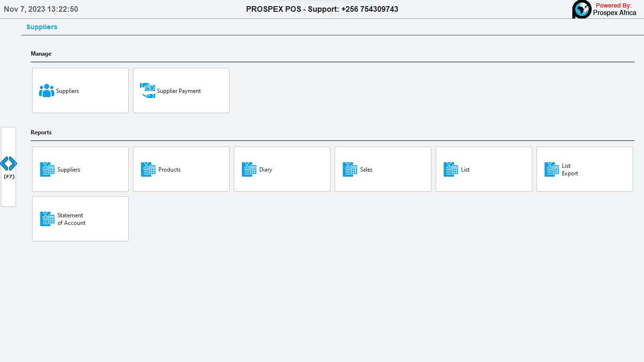Click the Sales report text label
Screen dimensions: 644x362
pyautogui.click(x=366, y=170)
